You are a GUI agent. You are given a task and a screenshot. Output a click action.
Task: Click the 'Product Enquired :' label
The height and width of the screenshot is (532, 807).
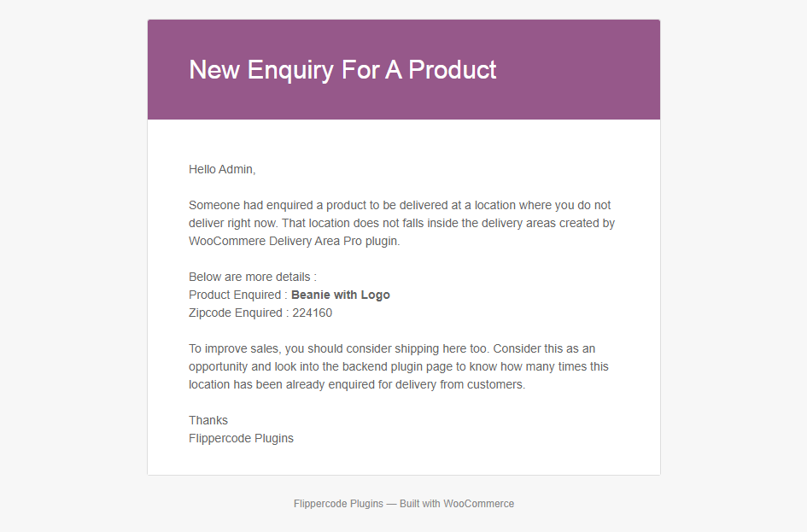click(x=237, y=295)
